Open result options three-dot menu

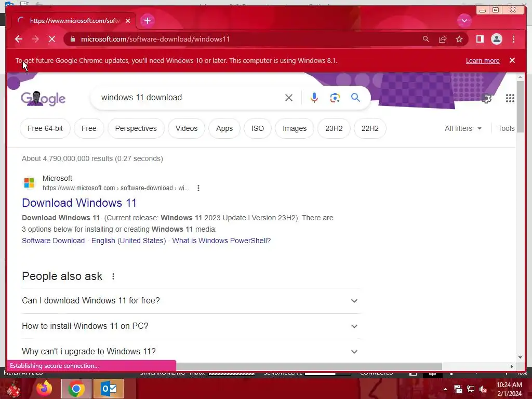tap(198, 188)
